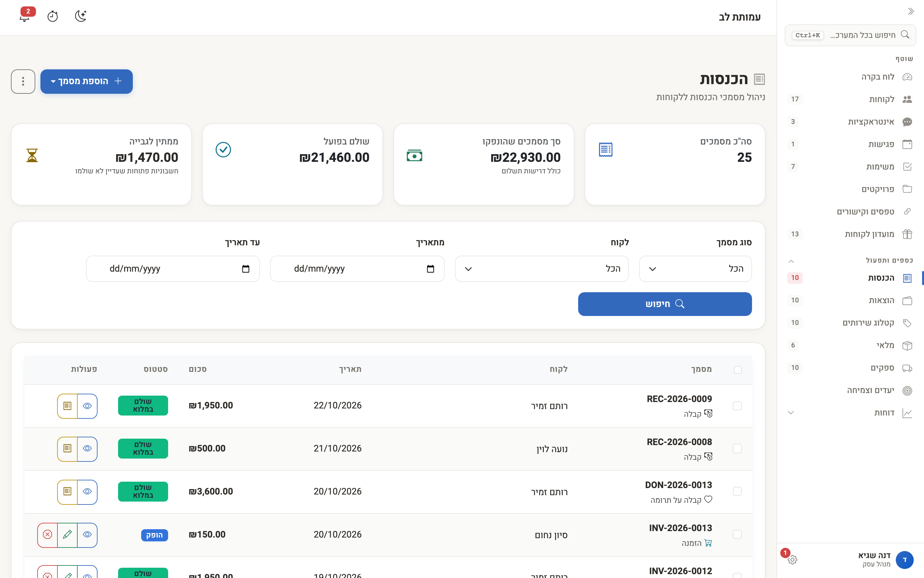Check the REC-2026-0008 row checkbox
Image resolution: width=924 pixels, height=578 pixels.
click(x=737, y=448)
